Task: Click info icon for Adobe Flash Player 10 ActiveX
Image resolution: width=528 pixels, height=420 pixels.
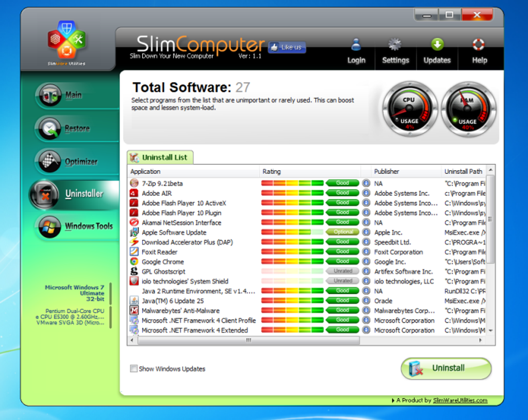Action: tap(366, 203)
